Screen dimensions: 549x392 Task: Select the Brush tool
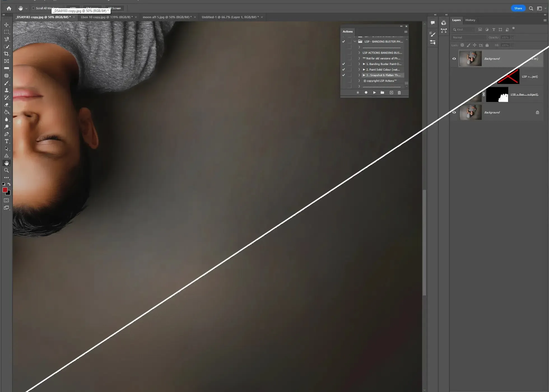6,83
